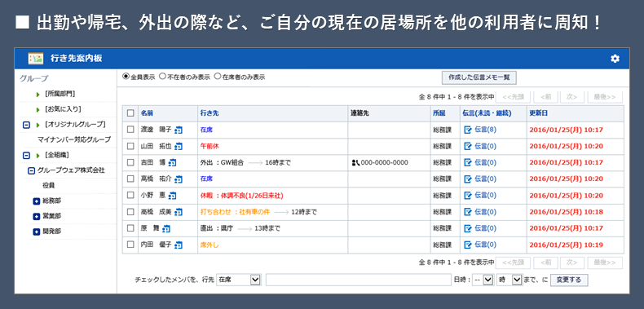644x309 pixels.
Task: Click message memo icon in 小野 恵 row
Action: point(467,196)
